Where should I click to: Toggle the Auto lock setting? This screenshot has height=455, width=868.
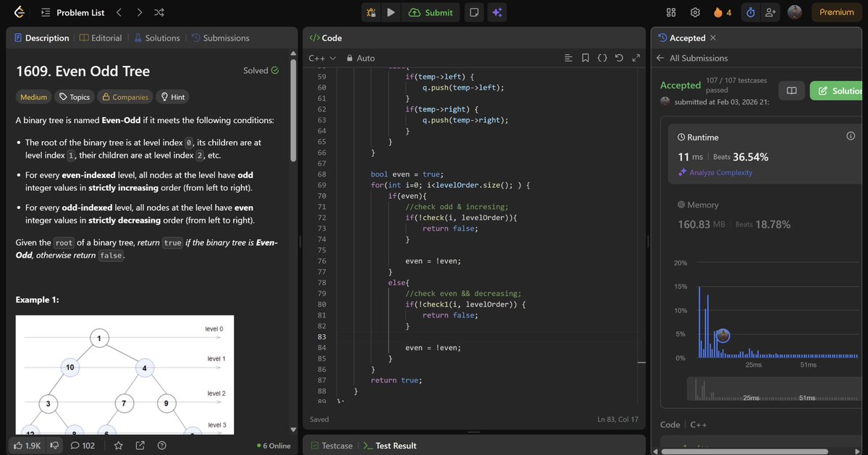point(361,58)
